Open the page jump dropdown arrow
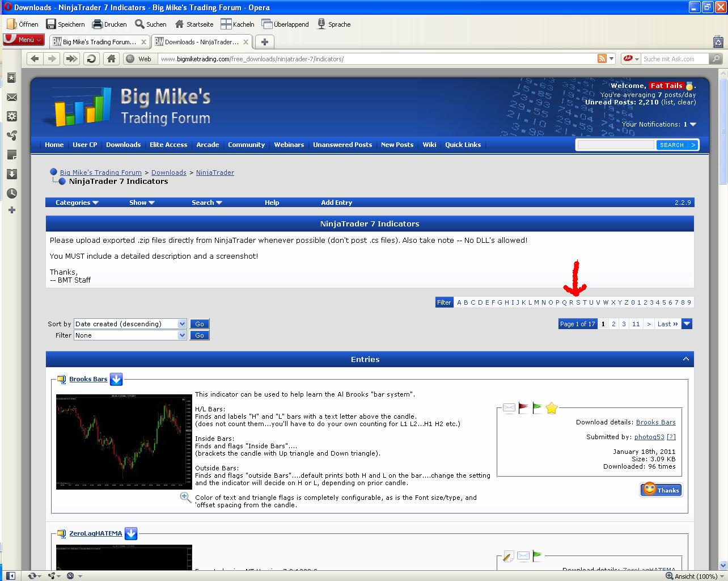This screenshot has width=728, height=581. click(687, 324)
